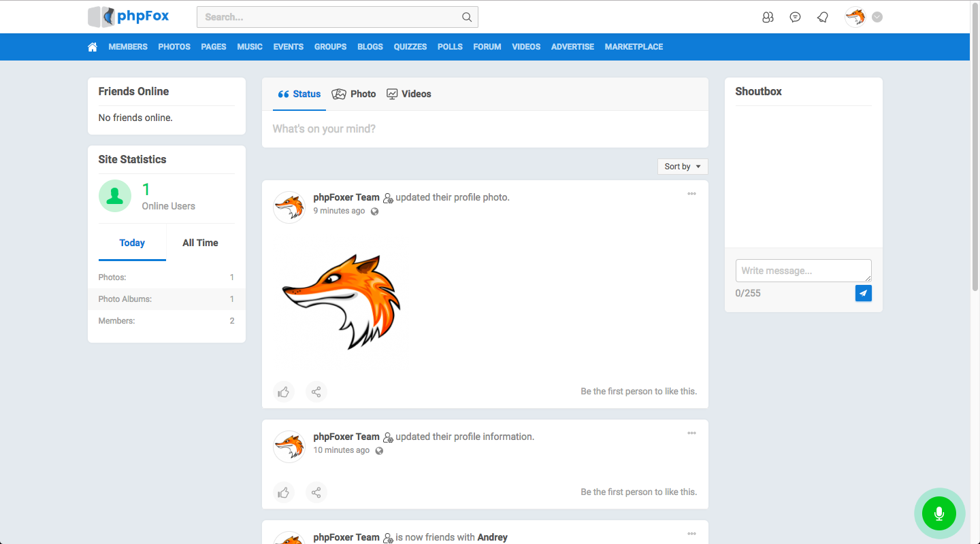Click the search magnifier icon

coord(467,17)
